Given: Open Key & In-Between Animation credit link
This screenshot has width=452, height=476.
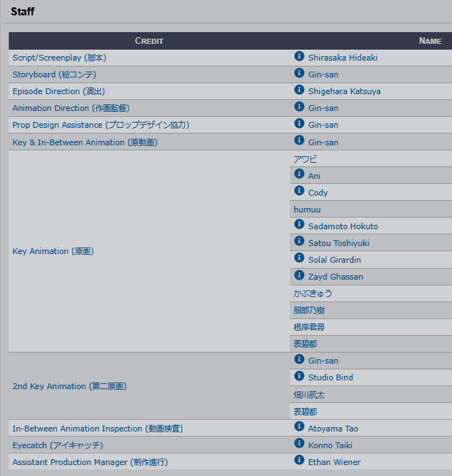Looking at the screenshot, I should (x=85, y=142).
